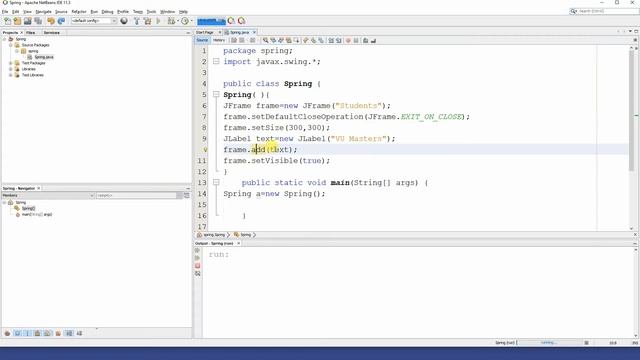Click the Redo toolbar icon
This screenshot has height=360, width=640.
pyautogui.click(x=61, y=21)
